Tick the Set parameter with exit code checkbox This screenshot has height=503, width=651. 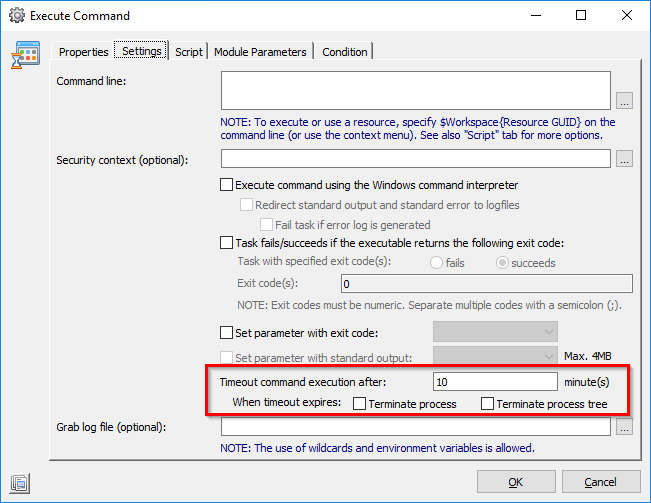click(x=225, y=333)
